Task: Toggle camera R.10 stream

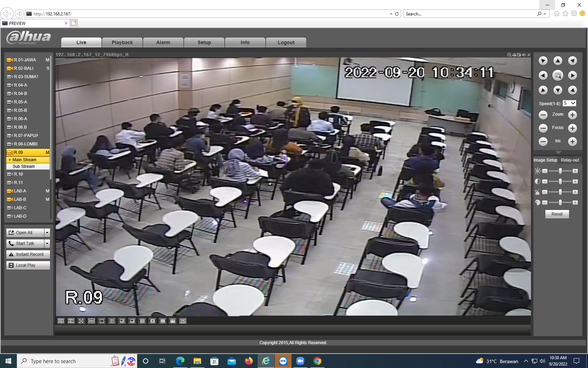Action: [x=28, y=174]
